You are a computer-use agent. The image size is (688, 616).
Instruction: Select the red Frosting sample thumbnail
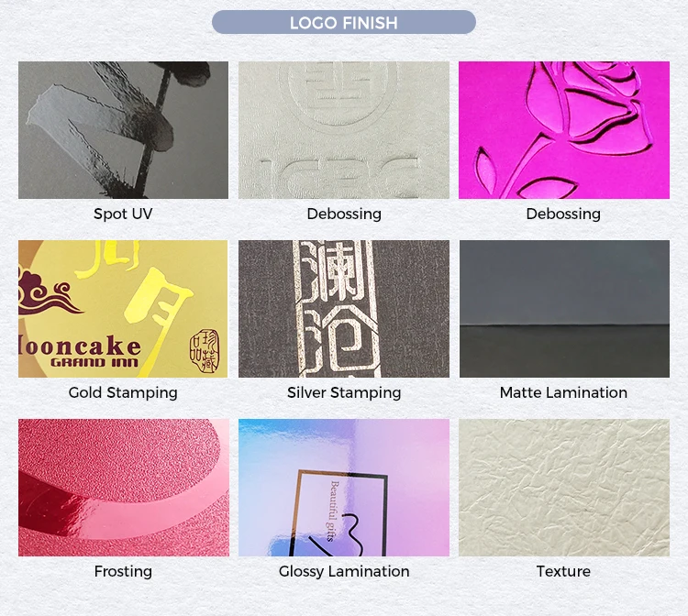124,488
